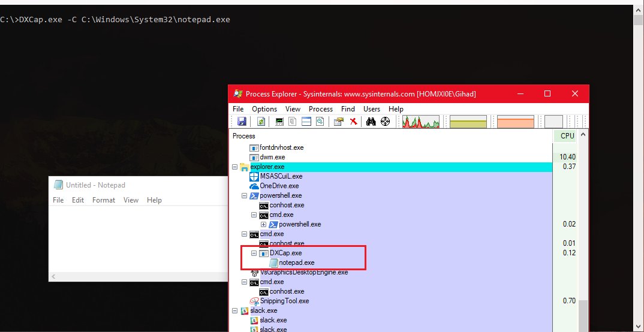Select the DXCap.exe process row

point(392,253)
